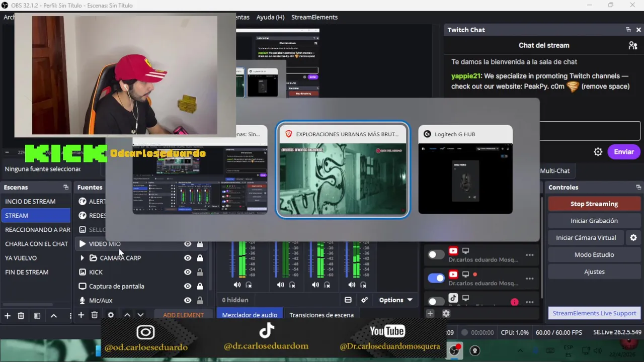The width and height of the screenshot is (644, 362).
Task: Add a new scene with plus icon
Action: coord(8,315)
